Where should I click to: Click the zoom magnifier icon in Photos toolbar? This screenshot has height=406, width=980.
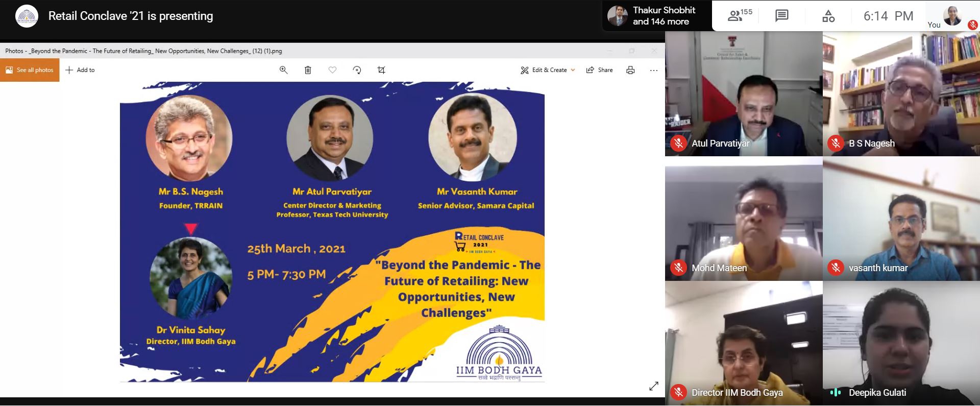[x=283, y=70]
